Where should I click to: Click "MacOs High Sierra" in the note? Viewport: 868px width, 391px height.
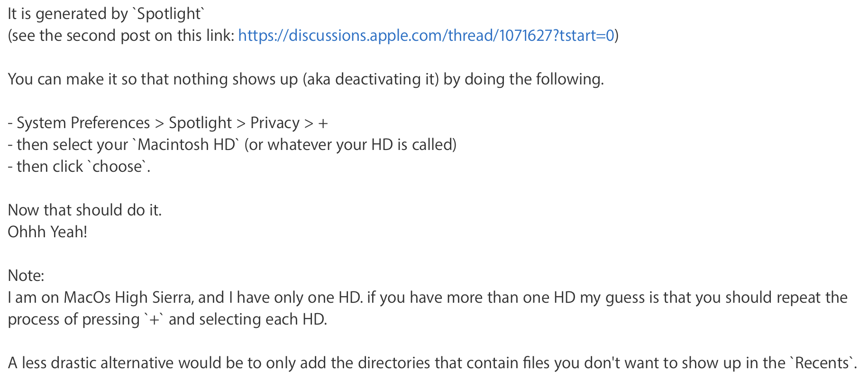click(x=128, y=298)
